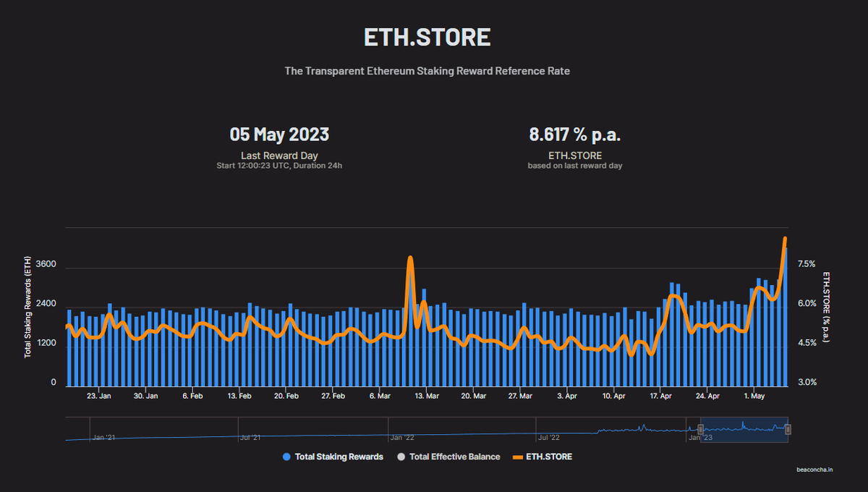
Task: Toggle the ETH.STORE legend series
Action: [542, 457]
